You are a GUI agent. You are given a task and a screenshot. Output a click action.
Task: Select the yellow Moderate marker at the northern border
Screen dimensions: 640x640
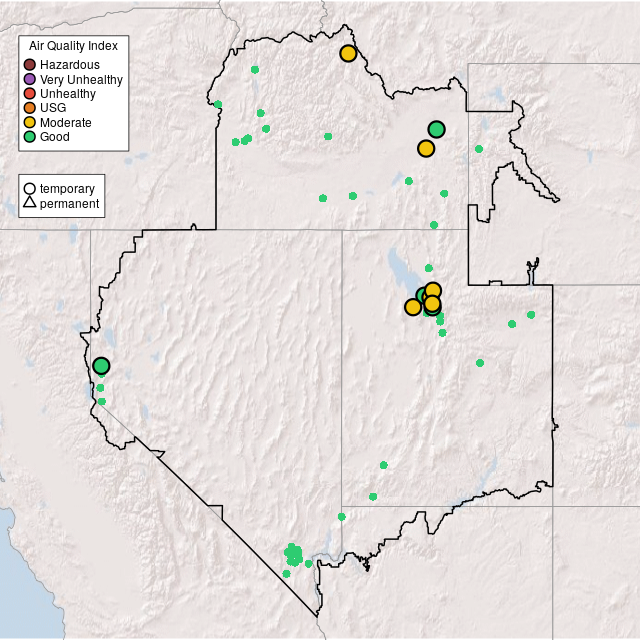(348, 54)
